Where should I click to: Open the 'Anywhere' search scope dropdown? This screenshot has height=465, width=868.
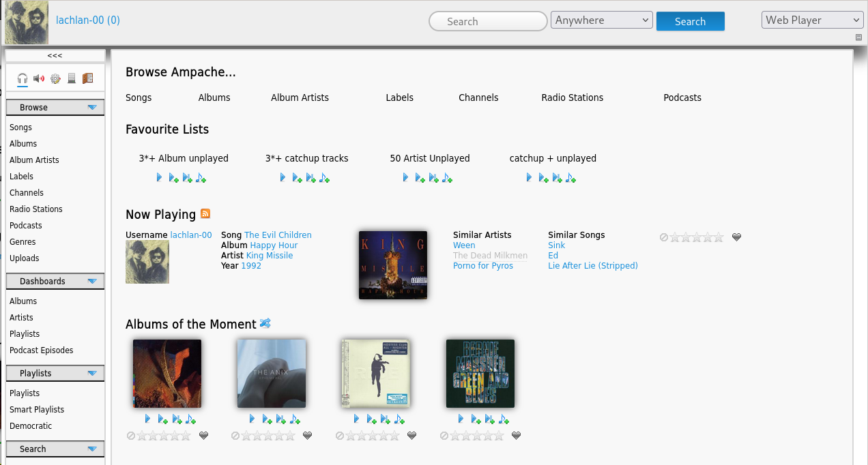(x=601, y=20)
